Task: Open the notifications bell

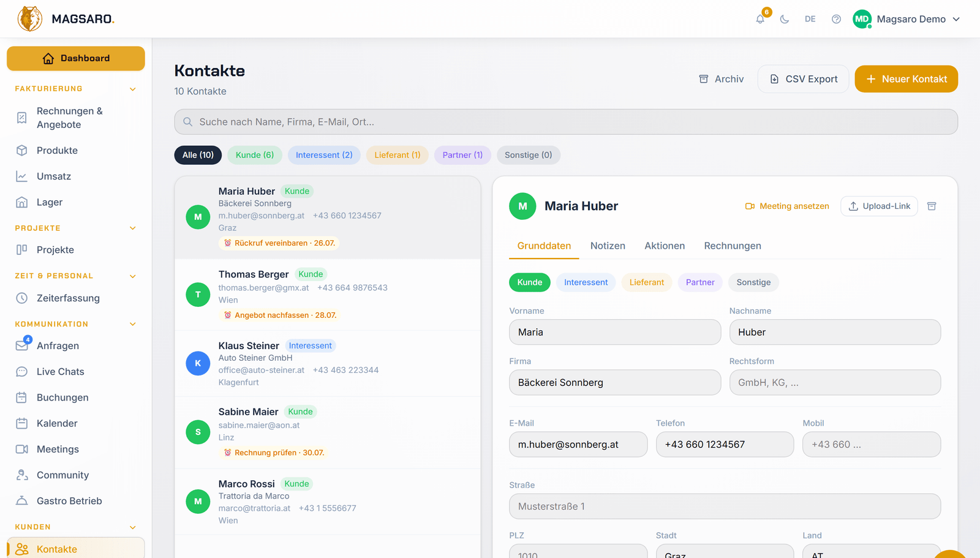Action: coord(760,19)
